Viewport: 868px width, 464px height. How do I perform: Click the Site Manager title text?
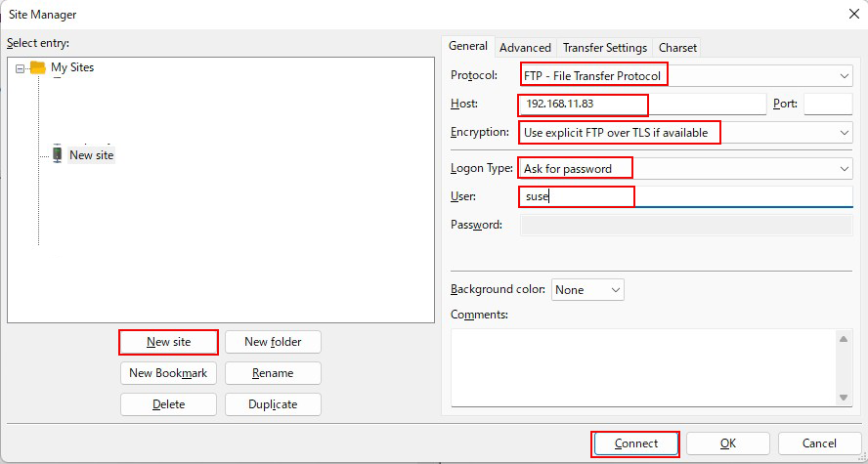43,15
